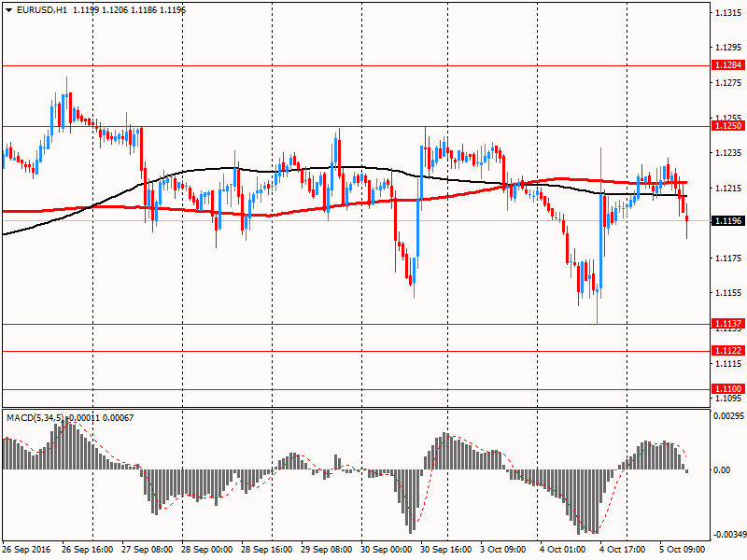
Task: Select the 1.1295 price scale value
Action: point(729,48)
